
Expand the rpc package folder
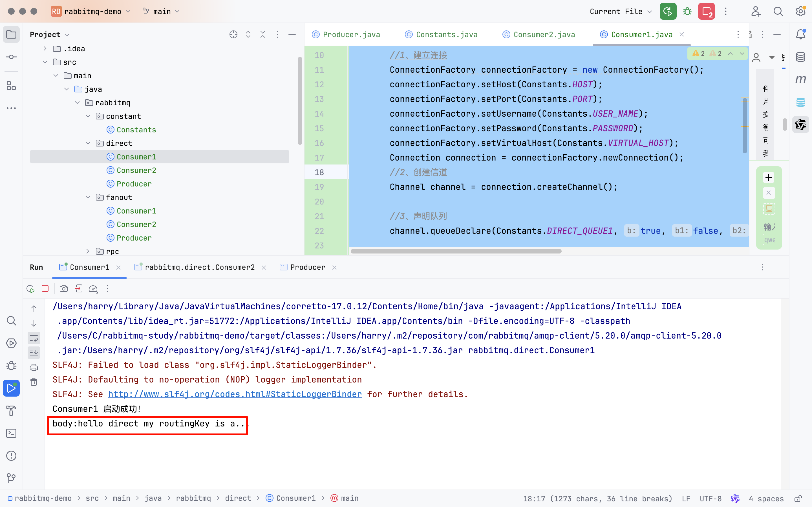88,251
